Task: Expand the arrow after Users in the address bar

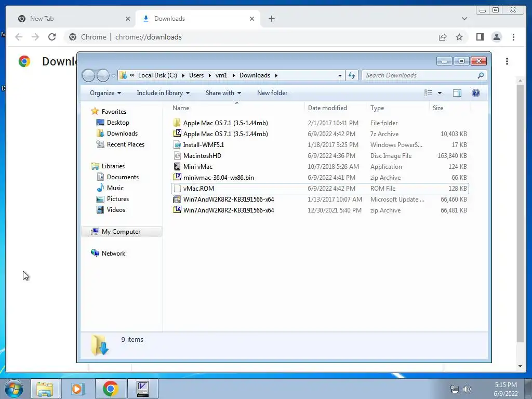Action: 210,75
